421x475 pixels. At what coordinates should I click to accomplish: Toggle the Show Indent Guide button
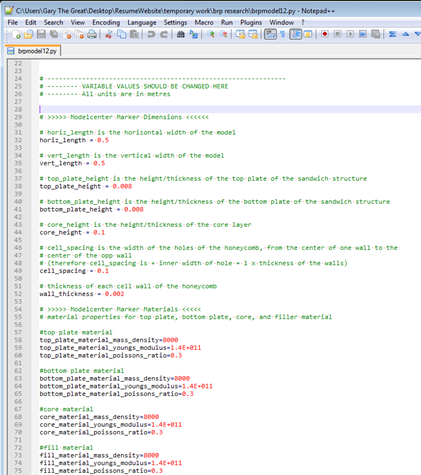(295, 34)
